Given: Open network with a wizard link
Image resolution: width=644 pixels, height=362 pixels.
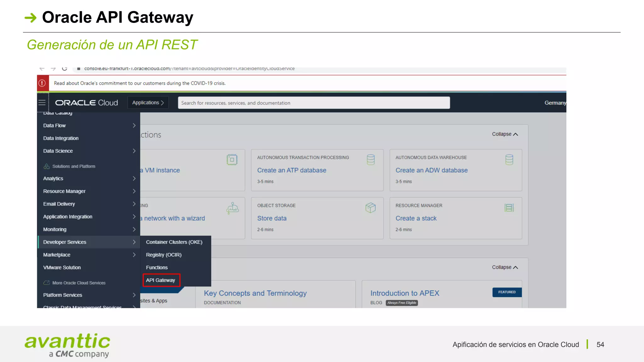Looking at the screenshot, I should (173, 218).
